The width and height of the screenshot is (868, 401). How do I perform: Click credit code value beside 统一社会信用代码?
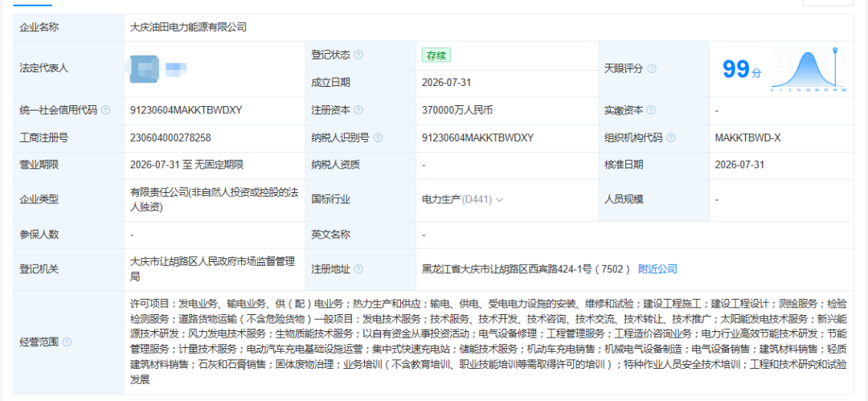coord(186,110)
